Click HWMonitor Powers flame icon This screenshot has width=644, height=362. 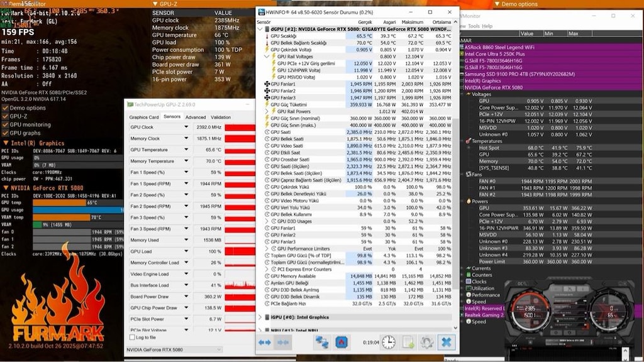(468, 202)
